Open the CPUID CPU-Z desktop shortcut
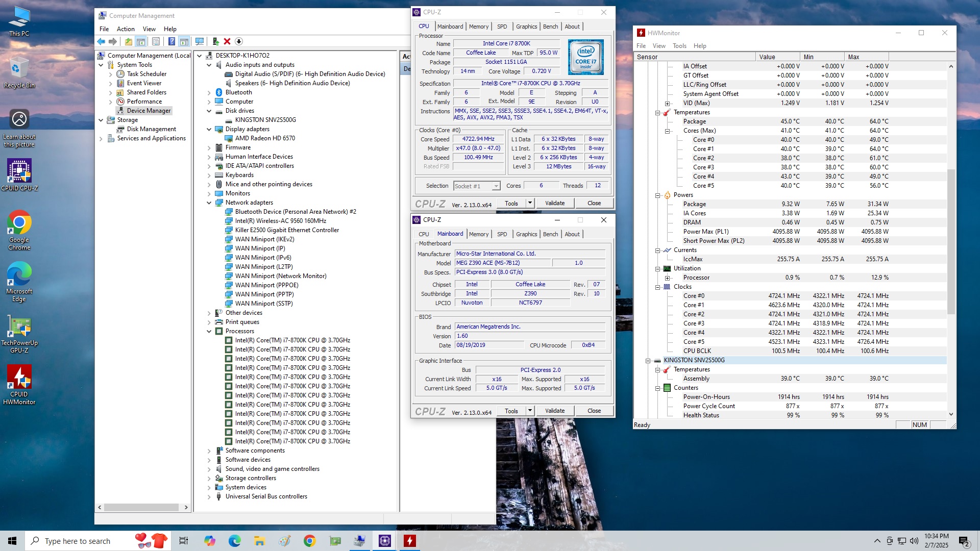The height and width of the screenshot is (551, 980). coord(19,175)
